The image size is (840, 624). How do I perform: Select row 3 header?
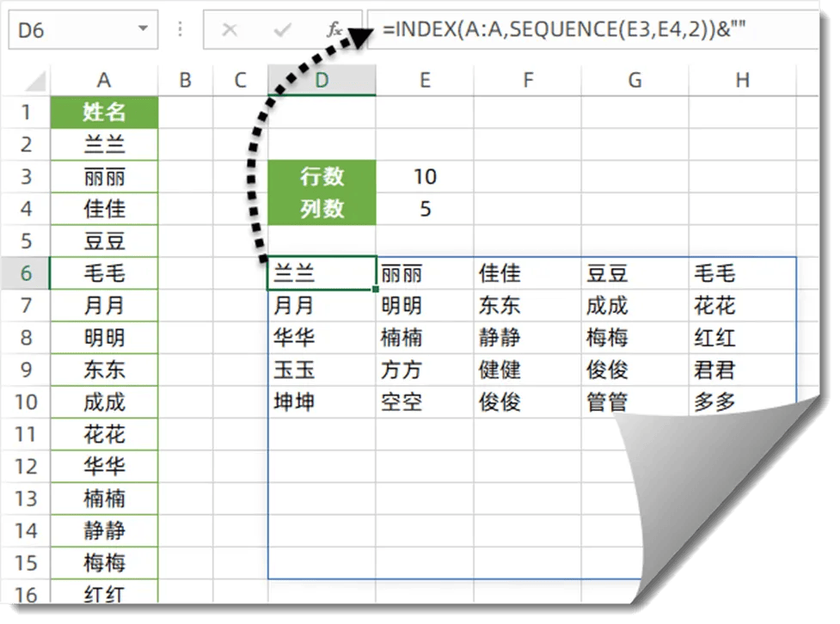[x=26, y=177]
